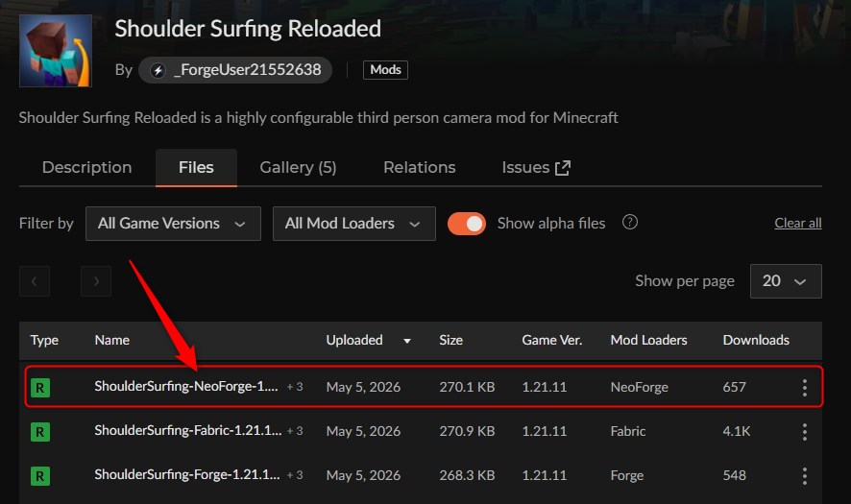Click the 1.21.11 version on Fabric row
851x504 pixels.
click(x=545, y=431)
